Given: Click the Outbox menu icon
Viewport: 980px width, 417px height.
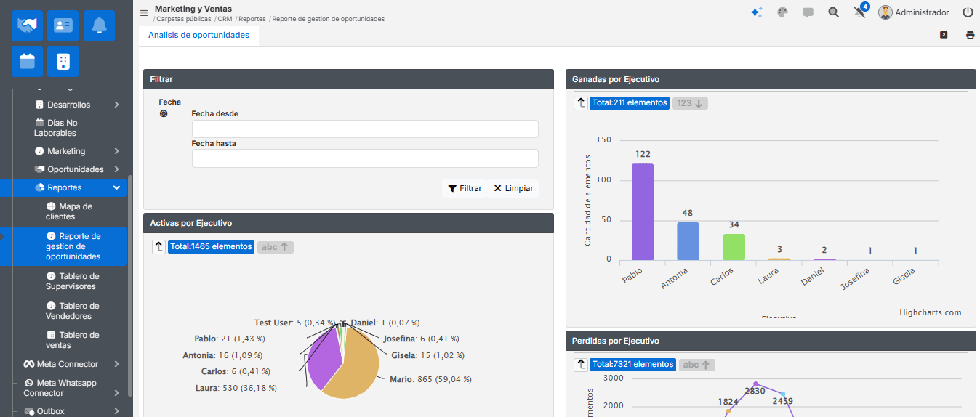Looking at the screenshot, I should (29, 411).
